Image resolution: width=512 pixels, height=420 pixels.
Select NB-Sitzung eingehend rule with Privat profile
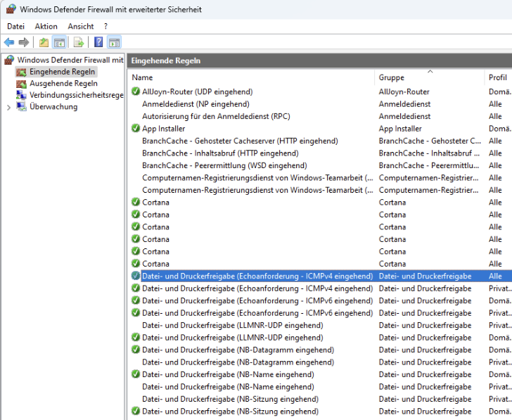230,399
